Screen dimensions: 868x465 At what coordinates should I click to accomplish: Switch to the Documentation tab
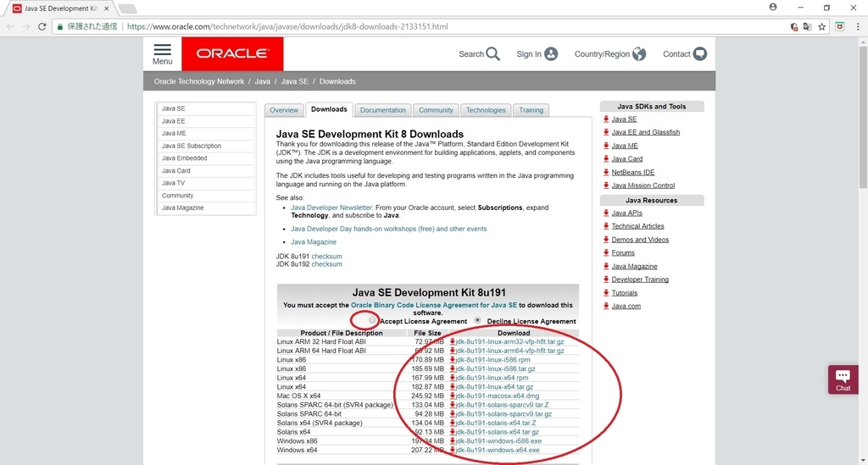[383, 110]
